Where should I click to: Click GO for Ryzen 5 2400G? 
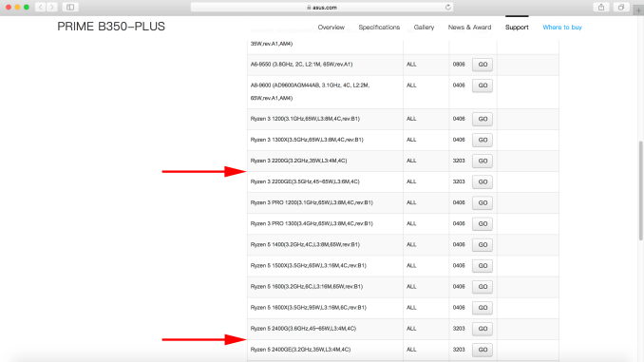[x=483, y=329]
